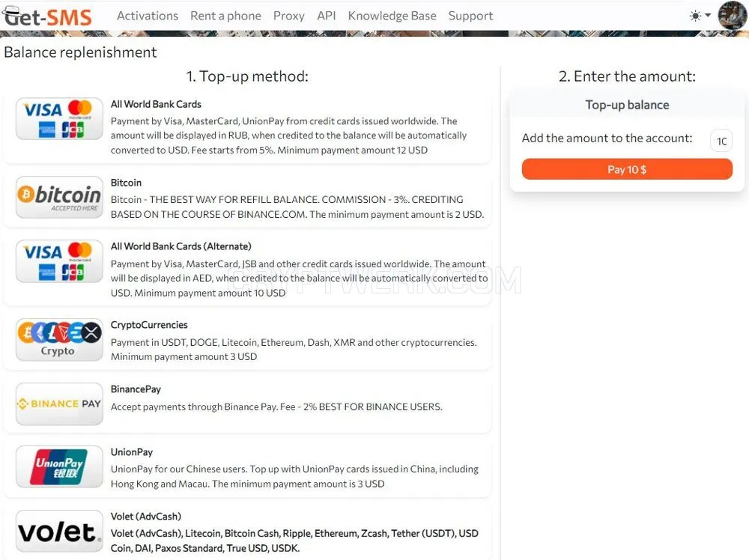Image resolution: width=749 pixels, height=560 pixels.
Task: Click the 'Add the amount to the account:' label
Action: tap(607, 138)
